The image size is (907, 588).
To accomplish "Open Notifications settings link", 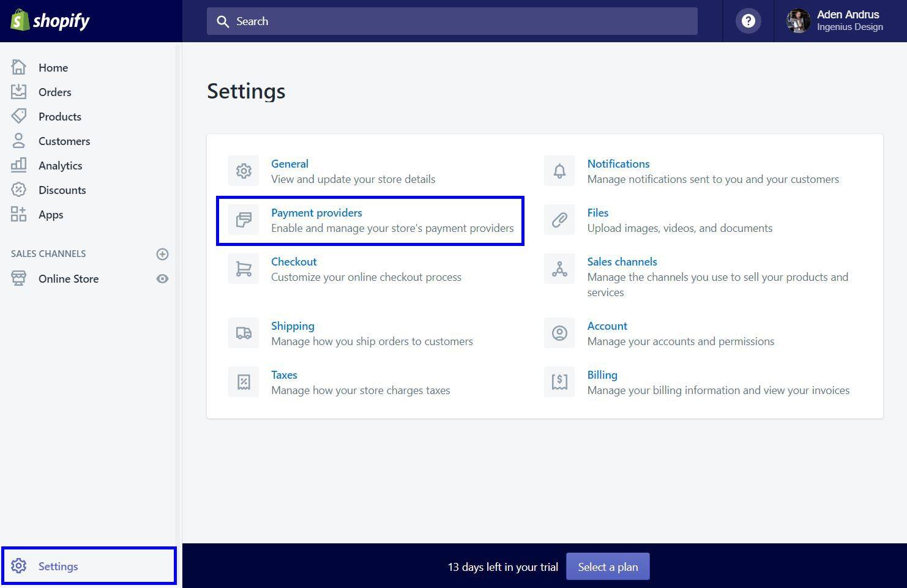I will [618, 163].
